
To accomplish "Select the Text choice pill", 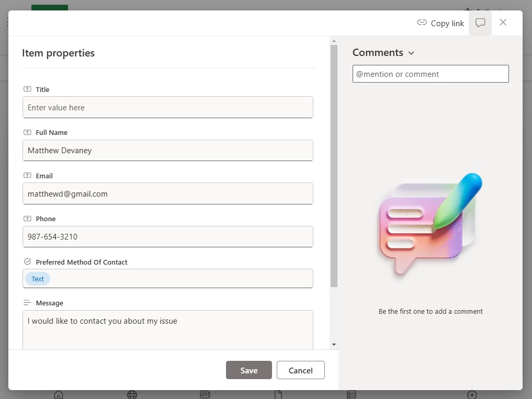I will click(x=38, y=279).
